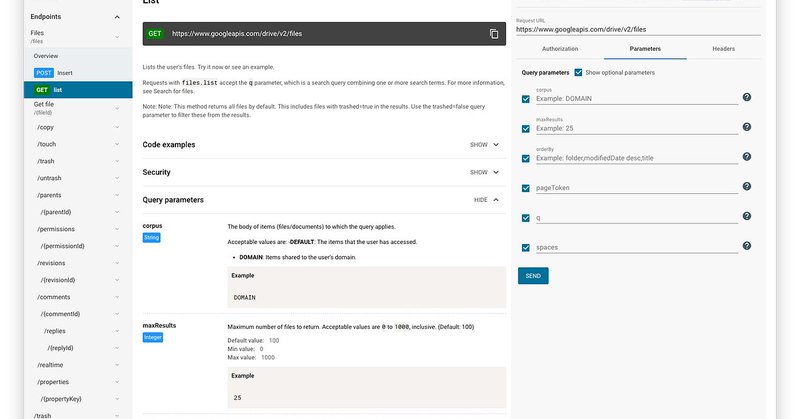The width and height of the screenshot is (800, 419).
Task: Show the Code examples section
Action: [x=484, y=145]
